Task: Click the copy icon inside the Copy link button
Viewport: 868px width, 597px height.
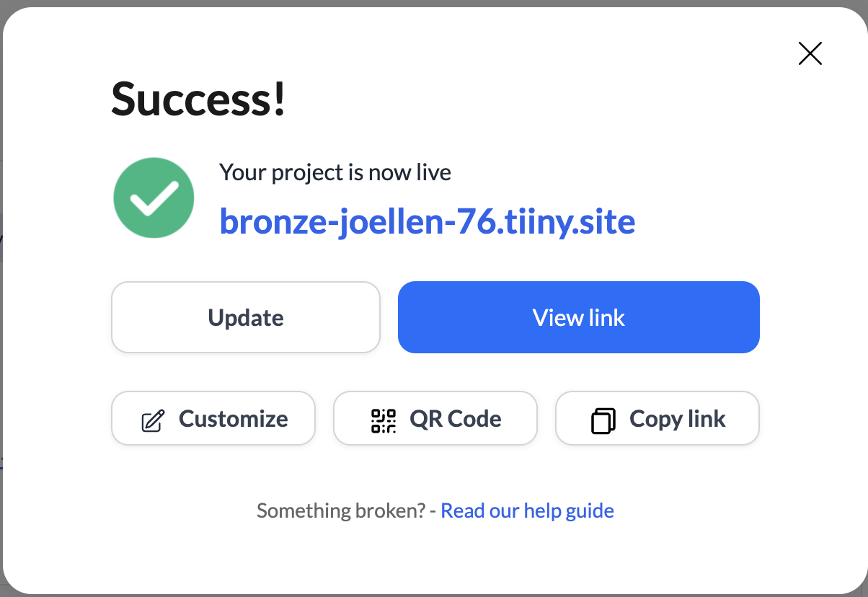Action: (x=605, y=418)
